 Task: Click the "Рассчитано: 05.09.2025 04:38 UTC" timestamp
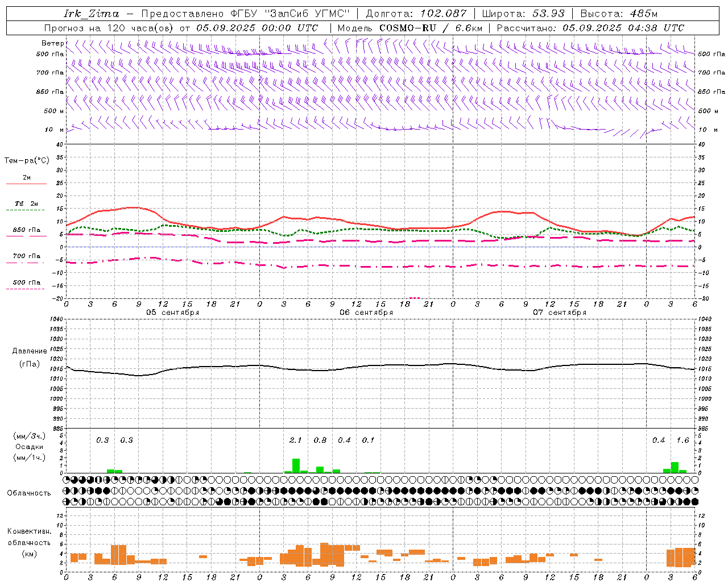point(590,28)
